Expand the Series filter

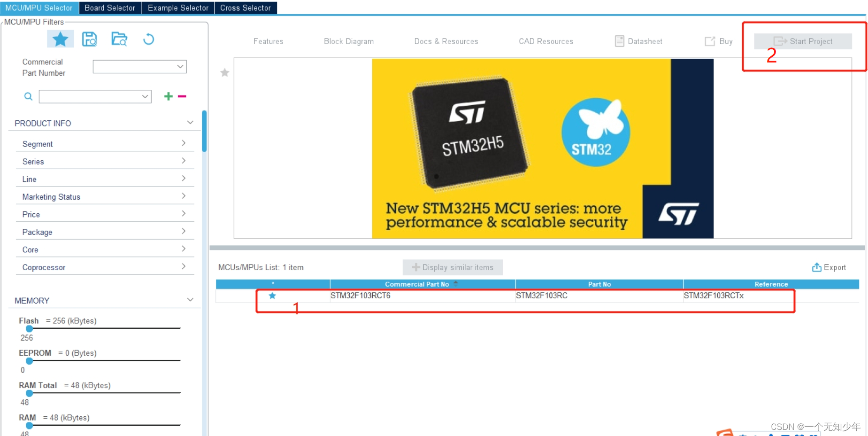[184, 161]
